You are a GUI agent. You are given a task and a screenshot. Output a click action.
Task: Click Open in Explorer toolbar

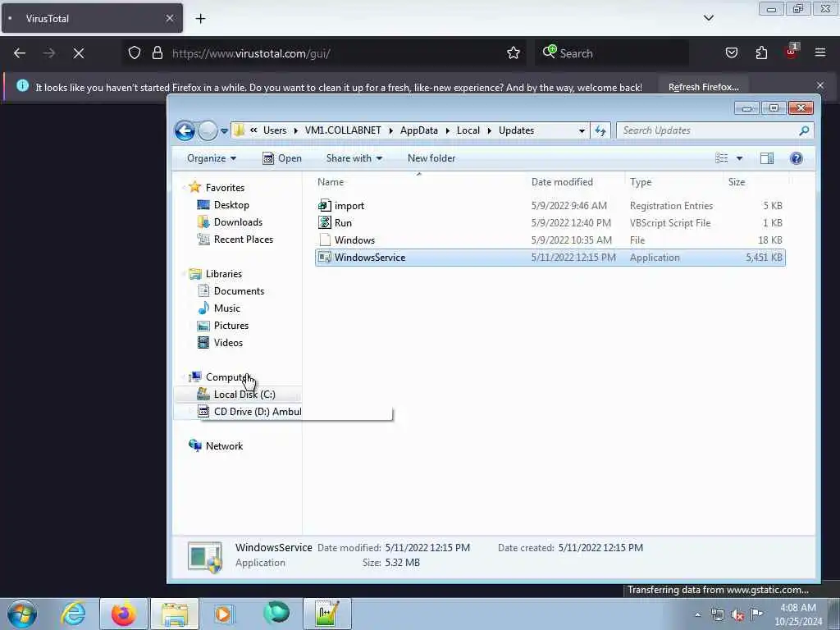(x=282, y=158)
